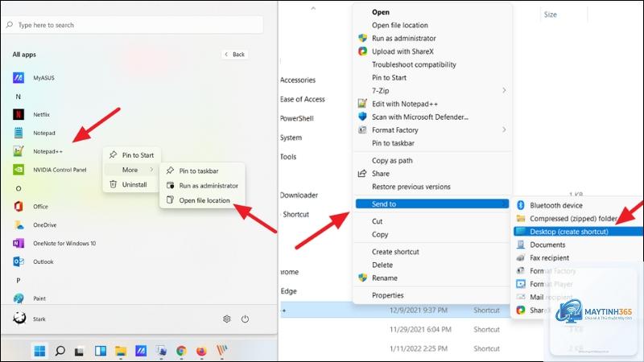
Task: Click the Power button in Start menu
Action: [246, 319]
